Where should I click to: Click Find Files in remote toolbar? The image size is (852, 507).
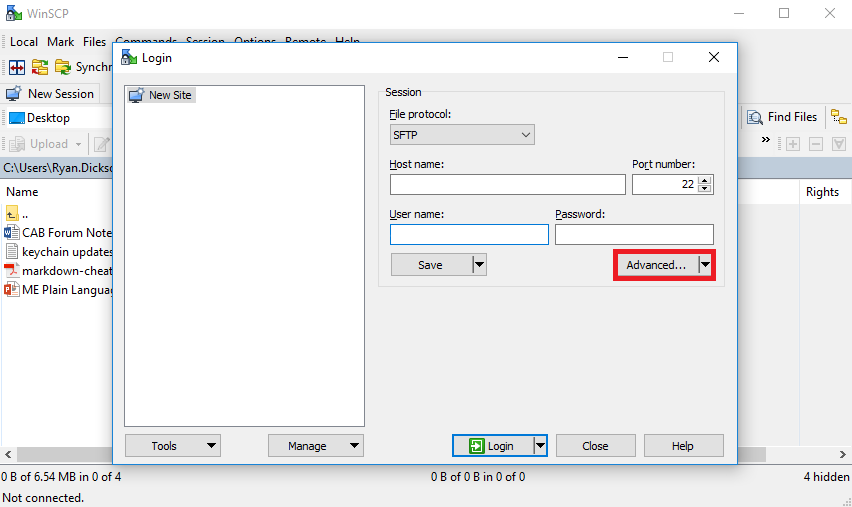[781, 117]
